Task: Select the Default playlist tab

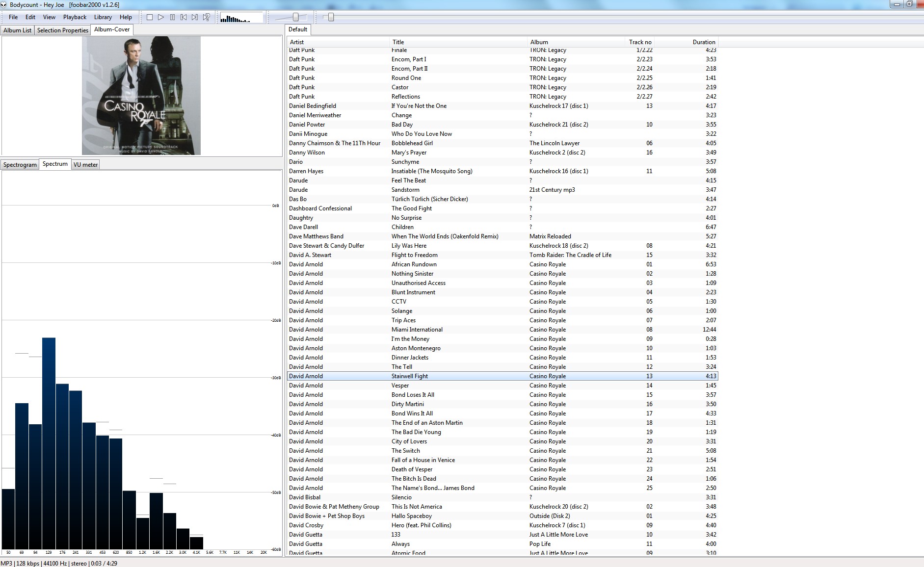Action: [298, 29]
